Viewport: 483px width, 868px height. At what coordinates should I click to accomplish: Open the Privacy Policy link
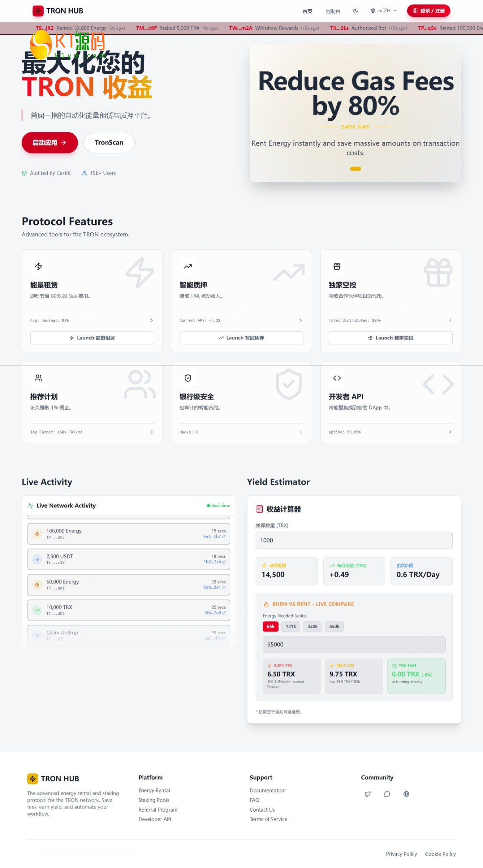pos(401,854)
